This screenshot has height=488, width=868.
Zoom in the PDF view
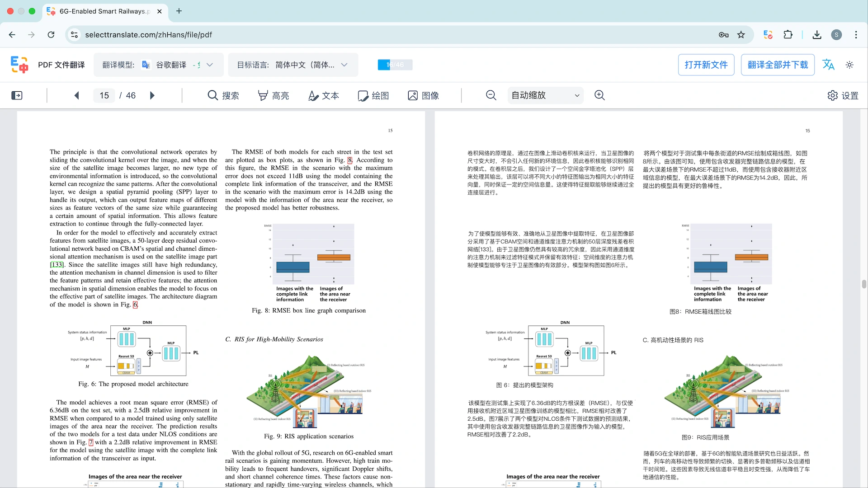click(x=599, y=95)
